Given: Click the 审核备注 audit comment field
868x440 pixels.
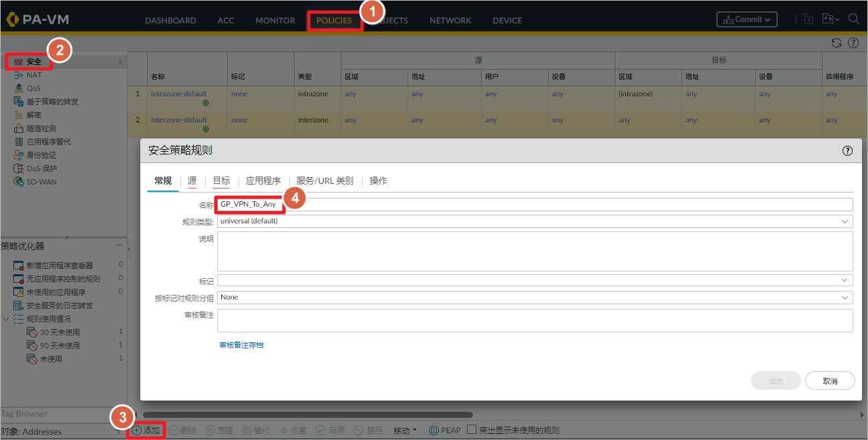Looking at the screenshot, I should tap(535, 320).
